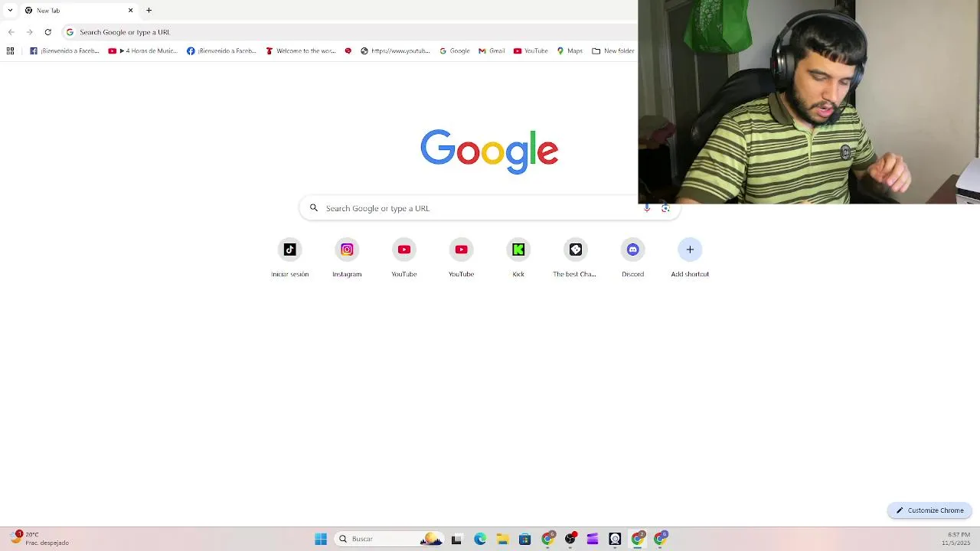Close the New Tab tab
Viewport: 980px width, 551px height.
click(x=130, y=10)
